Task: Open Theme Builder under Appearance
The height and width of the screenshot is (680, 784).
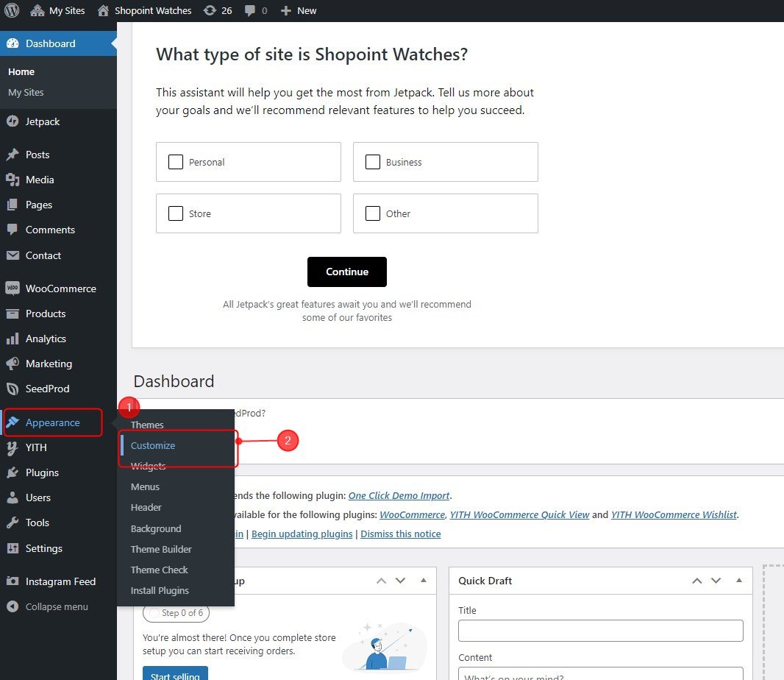Action: point(161,550)
